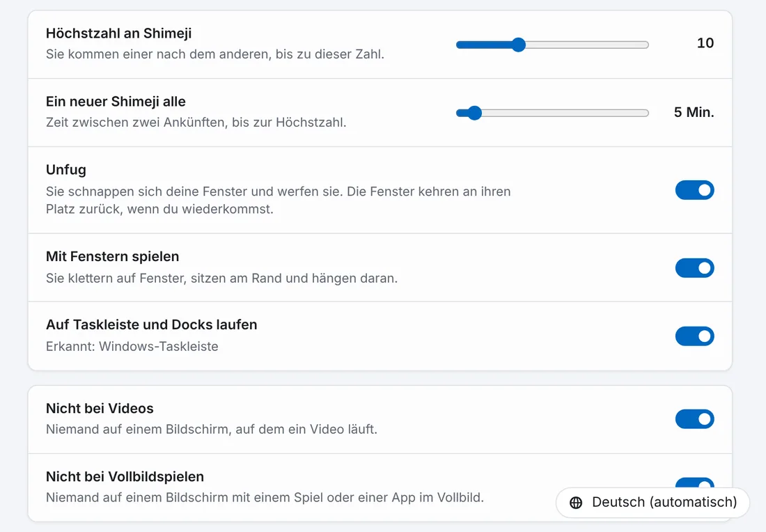Click the Höchstzahl an Shimeji heading
The width and height of the screenshot is (766, 532).
(118, 33)
